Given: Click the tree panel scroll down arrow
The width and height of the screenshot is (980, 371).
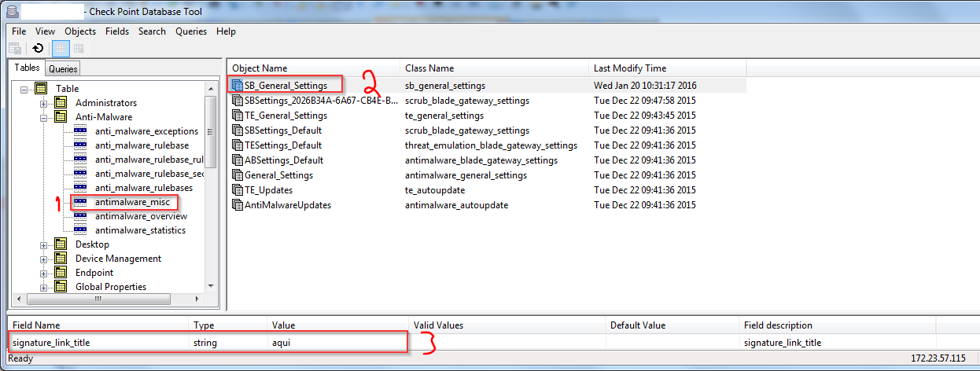Looking at the screenshot, I should [x=211, y=287].
